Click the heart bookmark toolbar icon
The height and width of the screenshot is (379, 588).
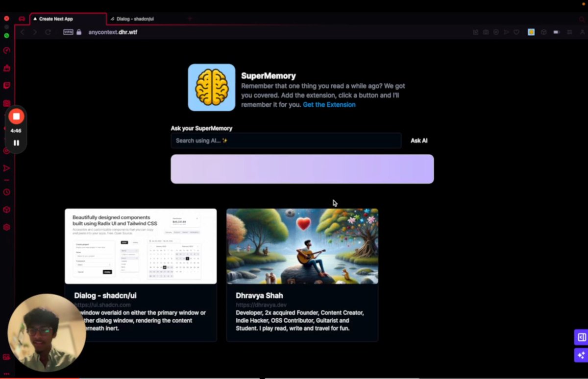click(x=516, y=32)
